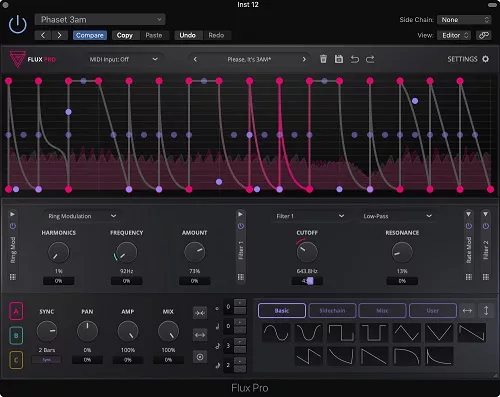Flip the shape horizontally
Screen dimensions: 500x397
pos(467,311)
